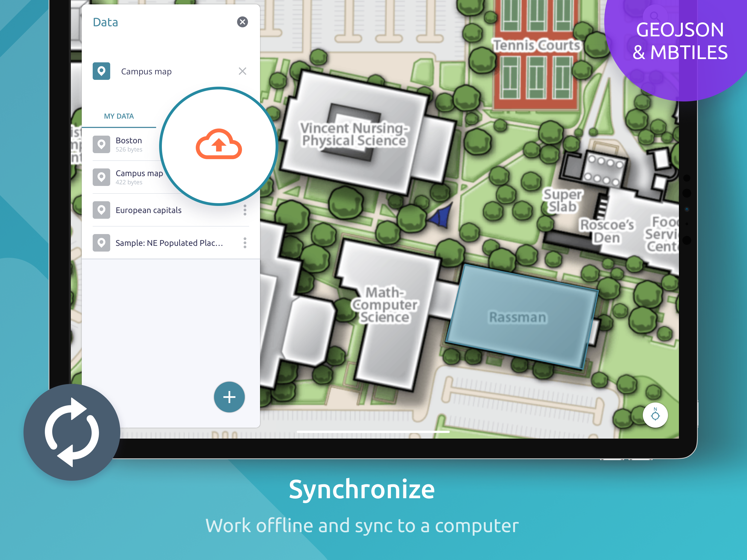Click the large sync arrows icon
747x560 pixels.
pos(72,432)
